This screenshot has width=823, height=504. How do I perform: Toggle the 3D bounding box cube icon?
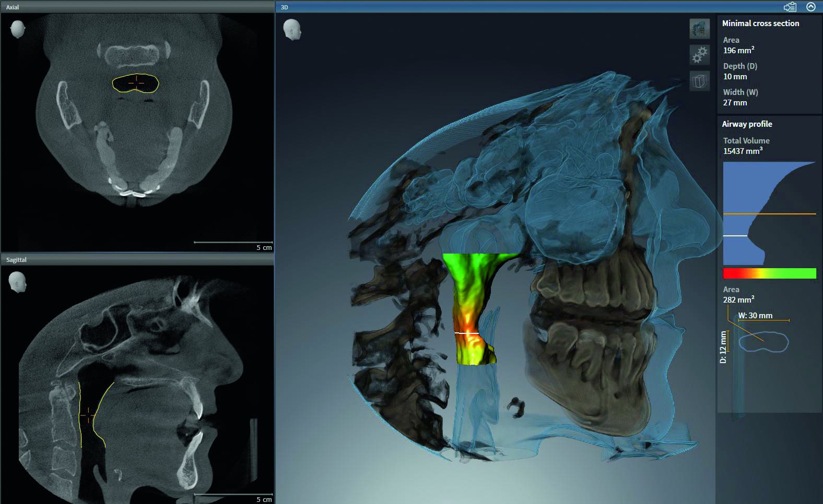(700, 81)
